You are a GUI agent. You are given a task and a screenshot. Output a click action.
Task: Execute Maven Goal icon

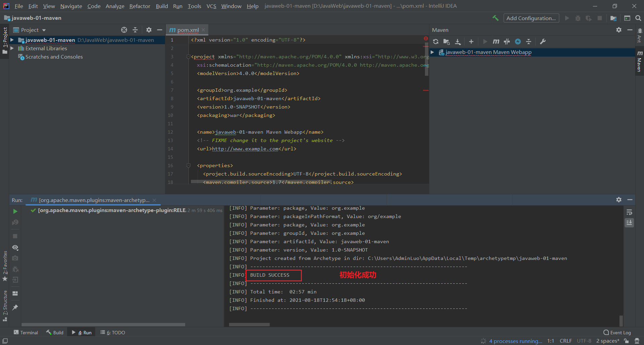496,42
